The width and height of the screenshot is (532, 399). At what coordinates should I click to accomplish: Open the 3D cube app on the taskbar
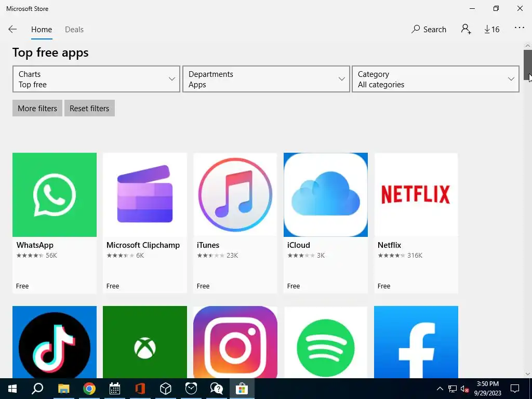coord(166,389)
